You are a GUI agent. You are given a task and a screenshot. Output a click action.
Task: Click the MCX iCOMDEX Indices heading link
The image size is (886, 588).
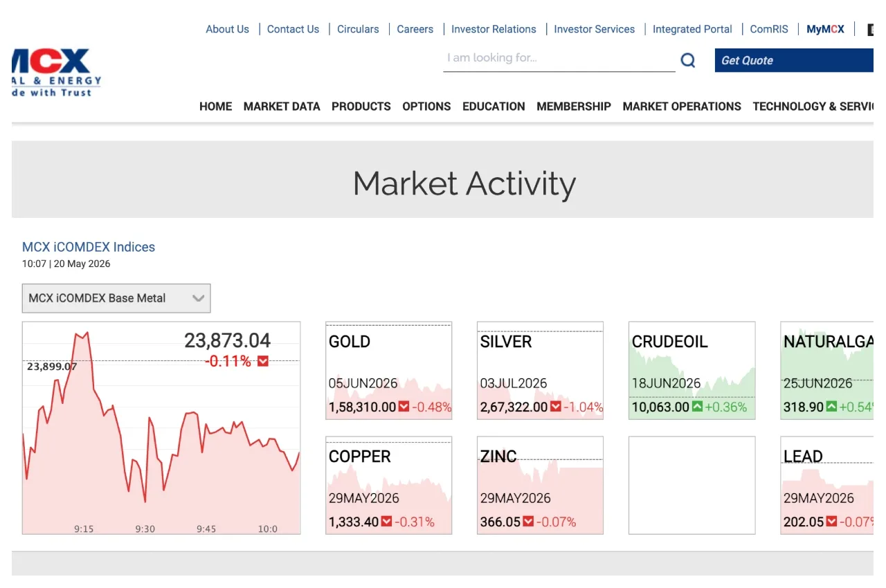pyautogui.click(x=89, y=247)
